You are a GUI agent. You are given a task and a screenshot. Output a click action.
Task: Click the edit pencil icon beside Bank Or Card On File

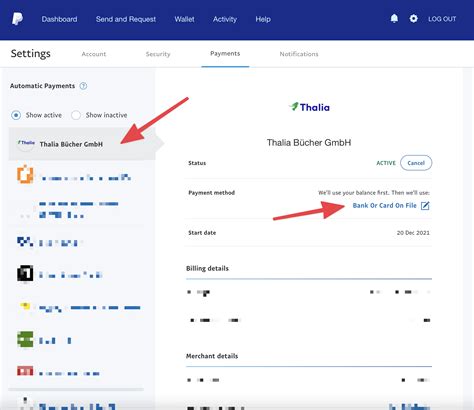425,206
